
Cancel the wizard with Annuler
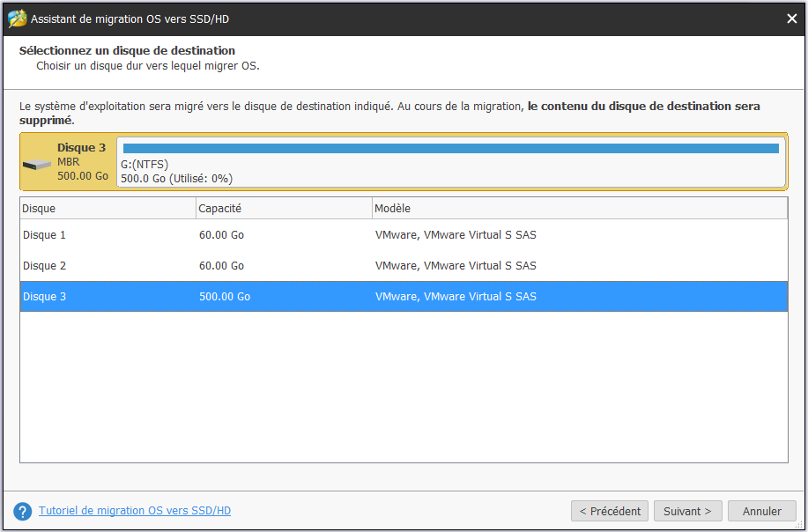coord(761,511)
